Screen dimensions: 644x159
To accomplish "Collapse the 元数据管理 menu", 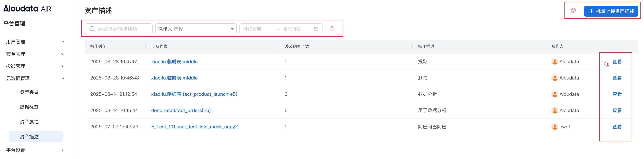I will click(x=35, y=78).
